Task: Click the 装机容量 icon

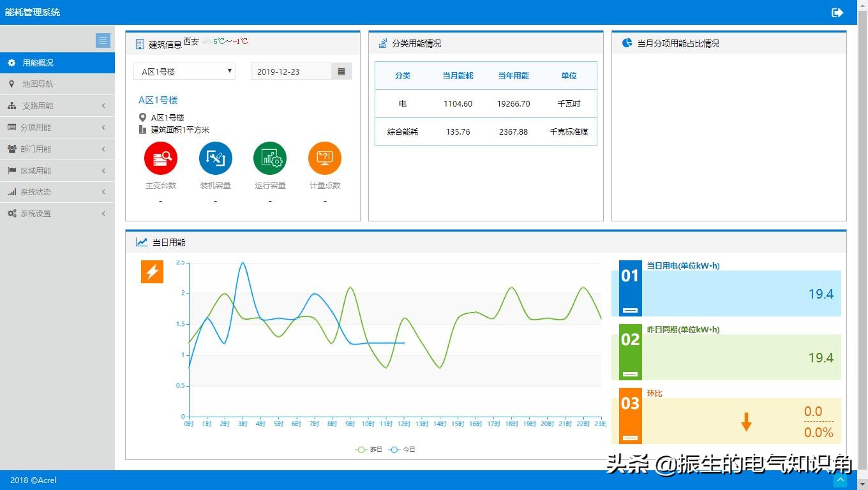Action: point(215,158)
